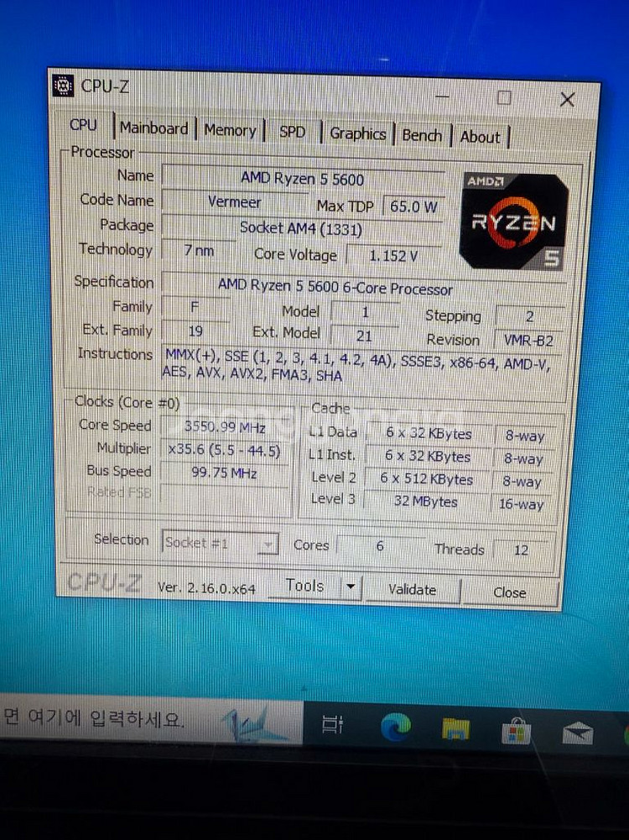Image resolution: width=629 pixels, height=840 pixels.
Task: Click the Cores value '6'
Action: (380, 546)
